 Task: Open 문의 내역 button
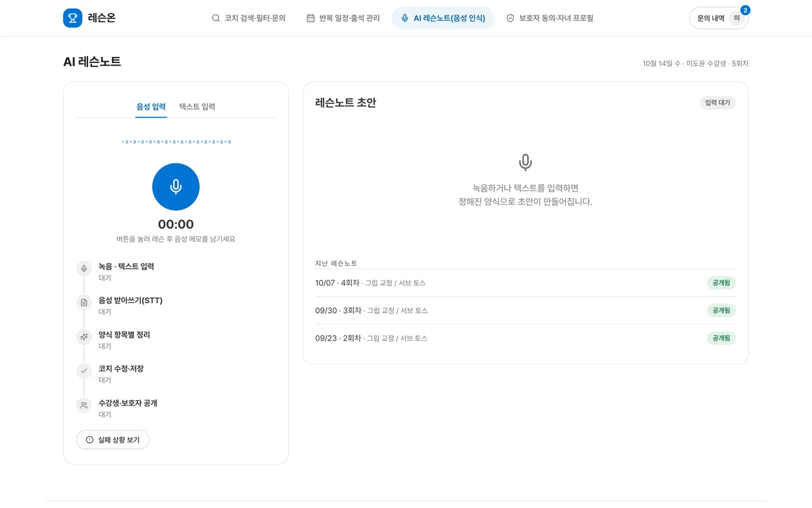coord(719,18)
